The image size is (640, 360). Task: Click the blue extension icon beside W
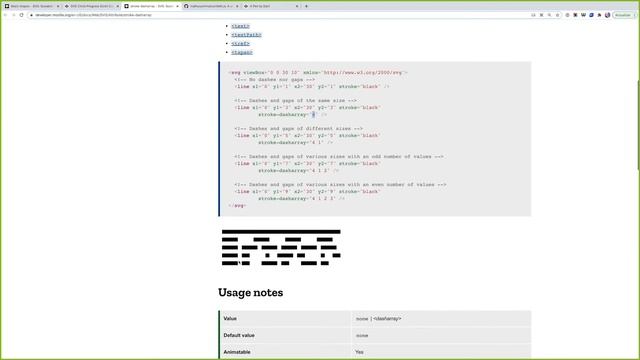591,15
